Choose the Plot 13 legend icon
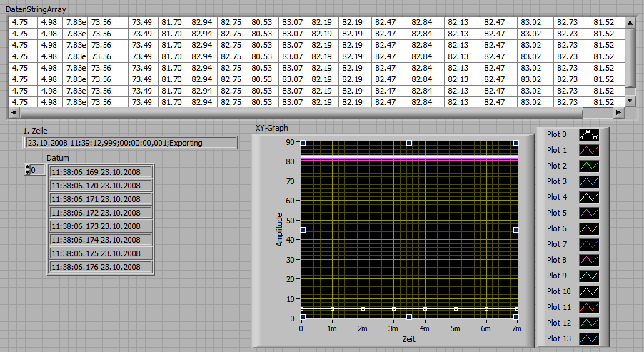Image resolution: width=644 pixels, height=352 pixels. click(588, 338)
